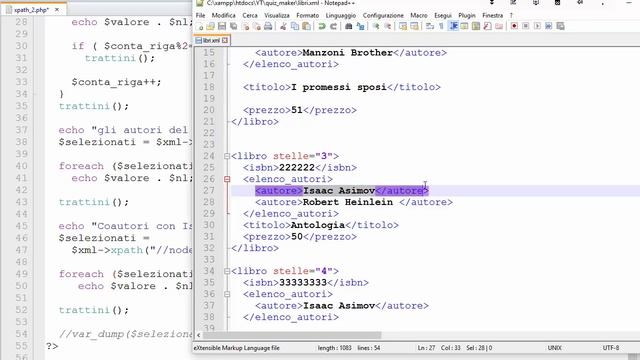
Task: Click the 'eXtensible Markup Language file' status text
Action: (x=237, y=348)
